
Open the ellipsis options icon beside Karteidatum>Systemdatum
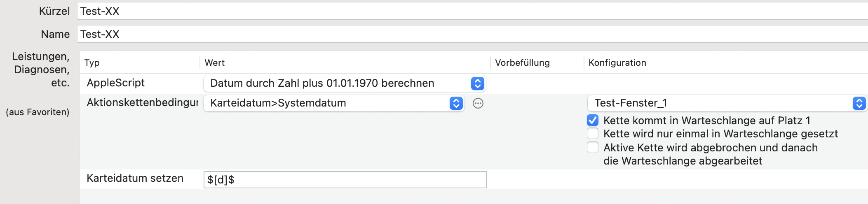pyautogui.click(x=478, y=103)
